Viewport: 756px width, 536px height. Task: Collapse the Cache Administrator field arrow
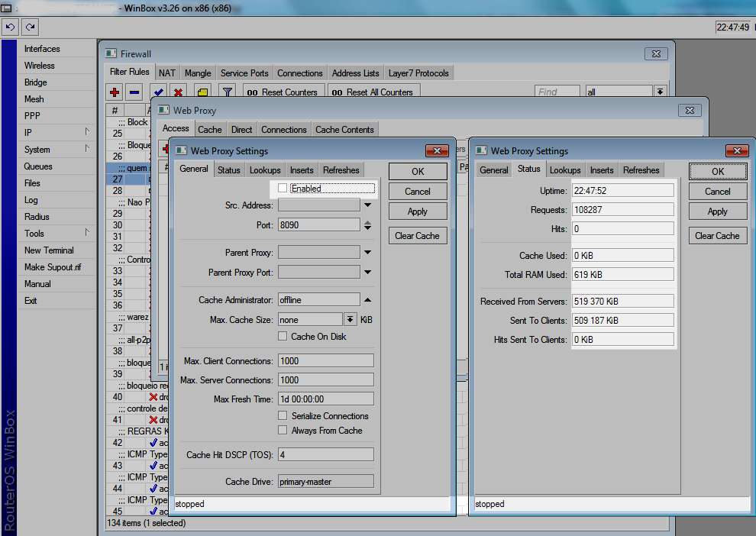tap(367, 300)
